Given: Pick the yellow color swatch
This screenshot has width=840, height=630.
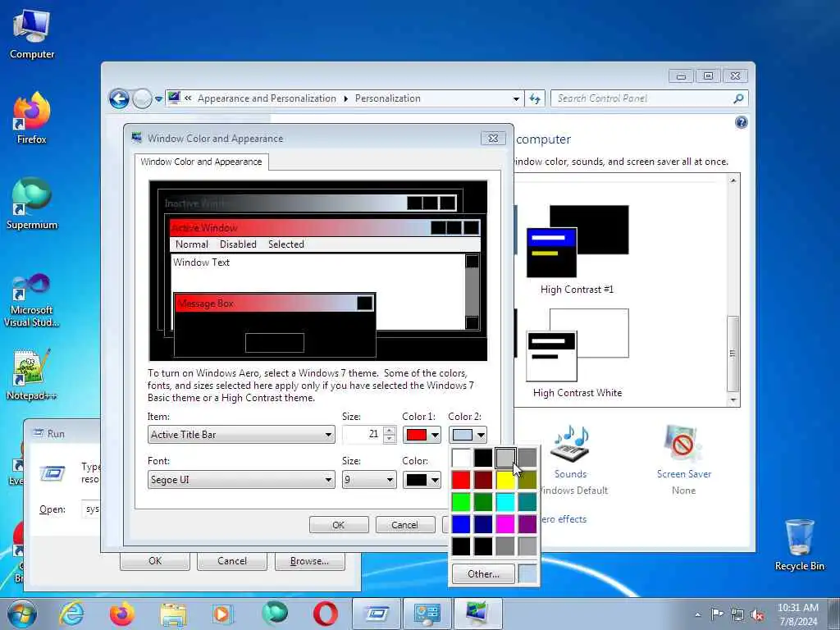Looking at the screenshot, I should pyautogui.click(x=505, y=480).
